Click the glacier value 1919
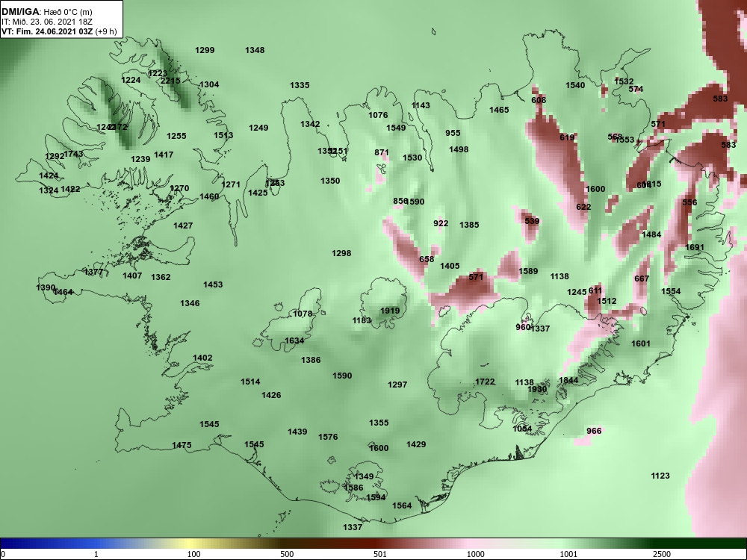Viewport: 747px width, 560px height. 390,311
